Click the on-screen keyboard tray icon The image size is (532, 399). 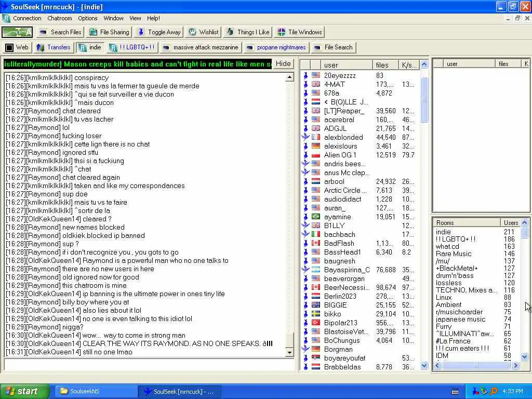click(x=455, y=392)
